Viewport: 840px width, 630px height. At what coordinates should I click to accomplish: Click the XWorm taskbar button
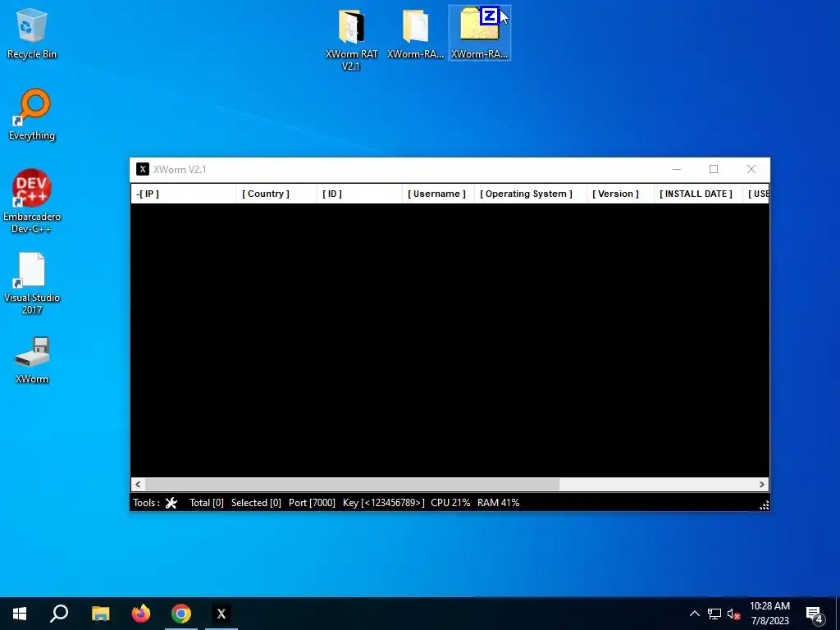click(221, 614)
